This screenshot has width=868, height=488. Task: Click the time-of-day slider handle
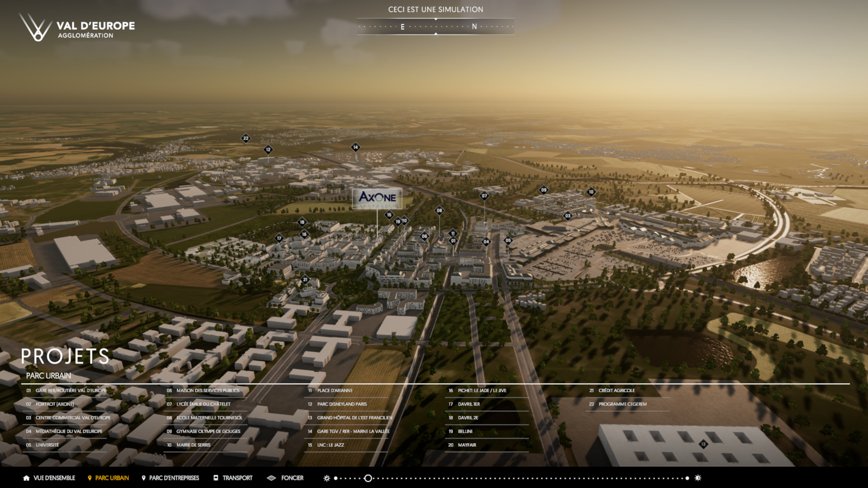(368, 478)
